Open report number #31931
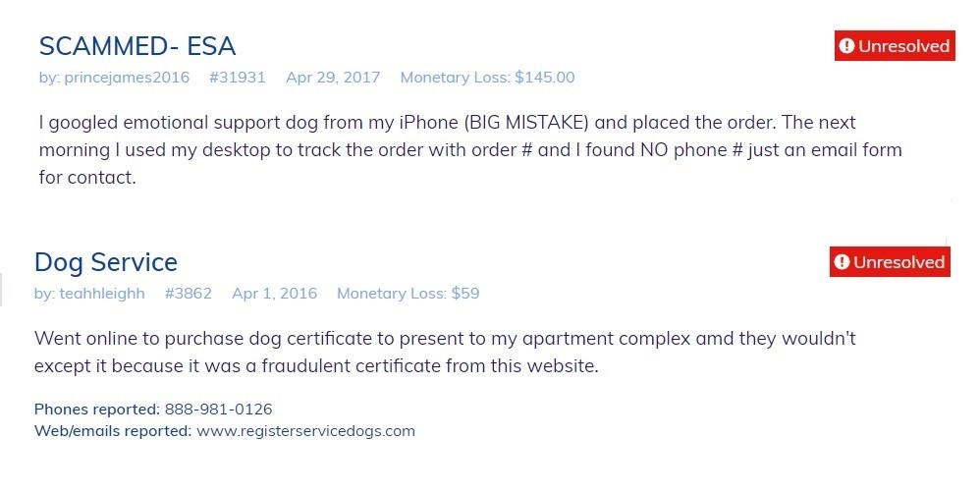 point(238,78)
